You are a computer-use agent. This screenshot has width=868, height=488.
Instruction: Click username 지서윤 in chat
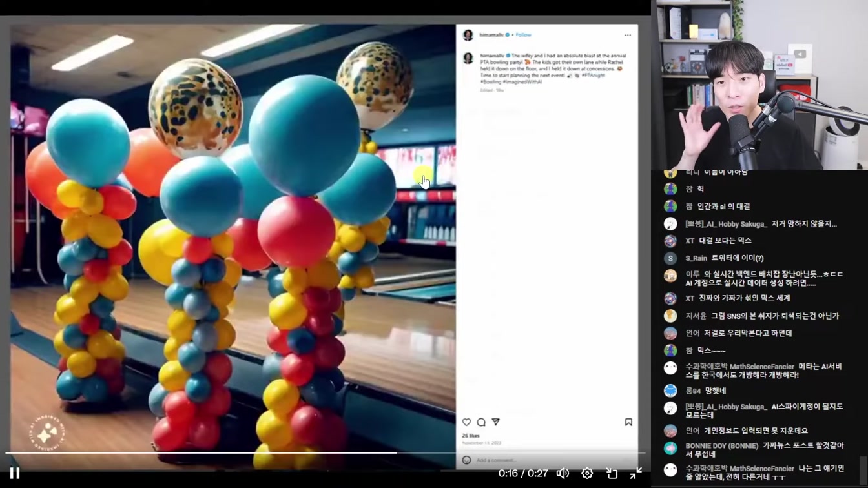pos(696,316)
